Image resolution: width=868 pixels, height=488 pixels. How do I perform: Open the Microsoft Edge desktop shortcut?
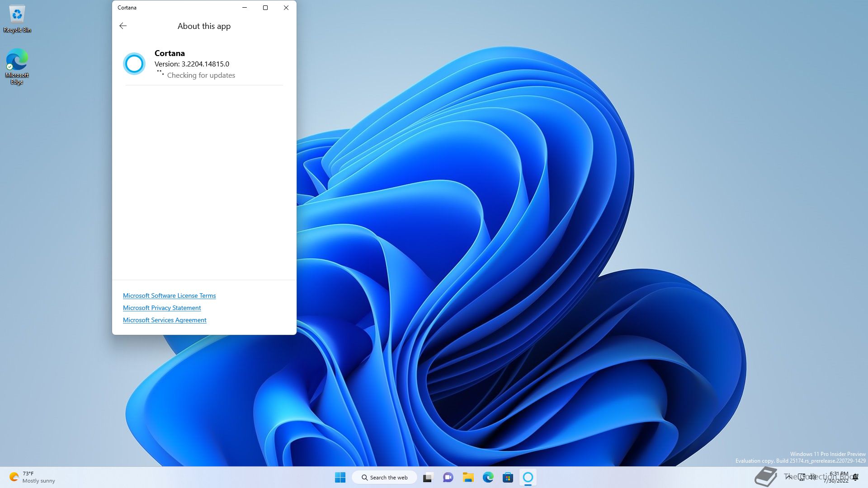click(17, 66)
